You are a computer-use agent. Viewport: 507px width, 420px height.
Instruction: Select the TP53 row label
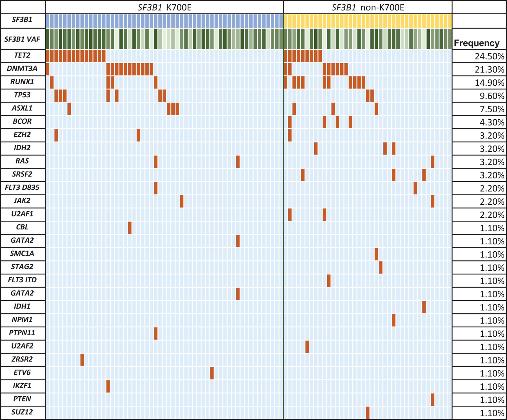(22, 95)
